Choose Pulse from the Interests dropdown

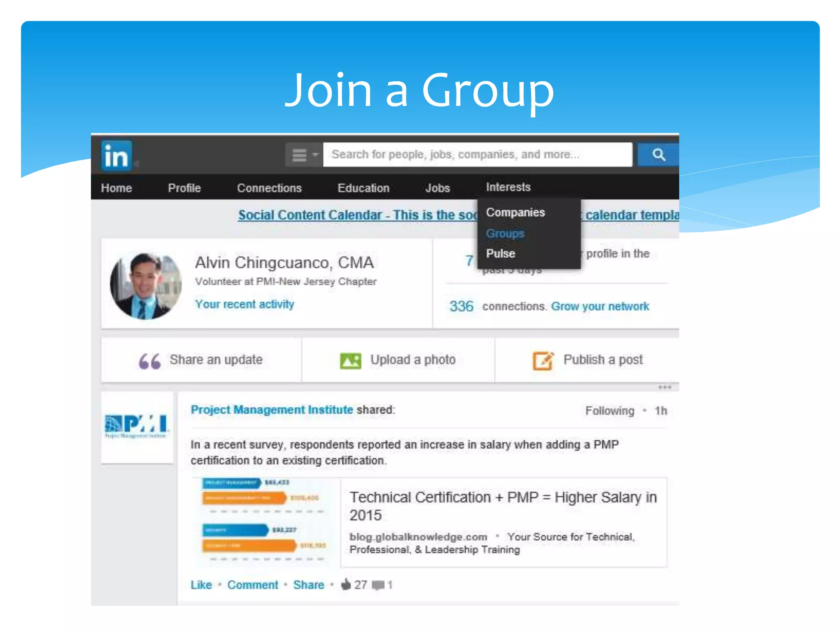click(x=500, y=253)
